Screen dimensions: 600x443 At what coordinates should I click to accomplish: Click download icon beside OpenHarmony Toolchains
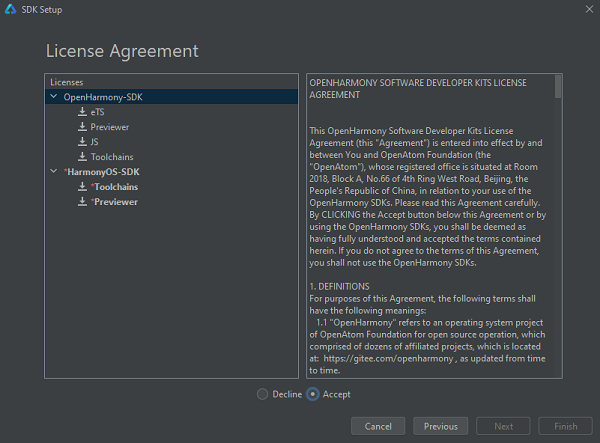[x=82, y=157]
